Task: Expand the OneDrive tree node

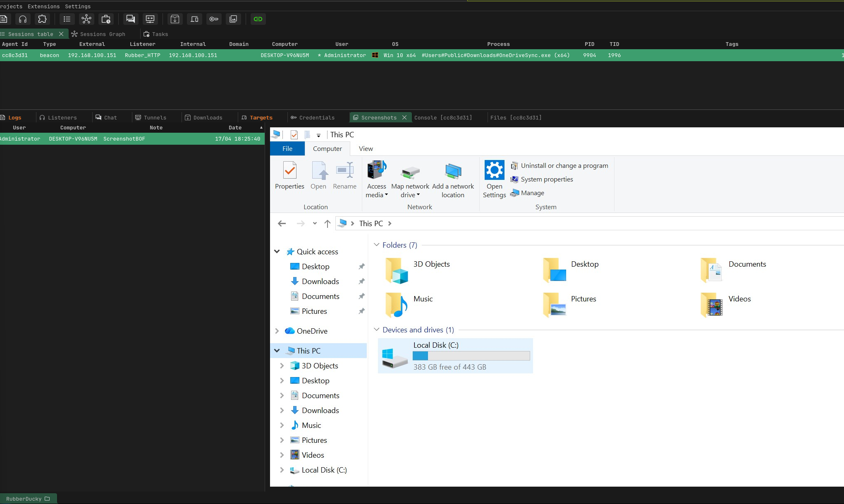Action: point(277,331)
